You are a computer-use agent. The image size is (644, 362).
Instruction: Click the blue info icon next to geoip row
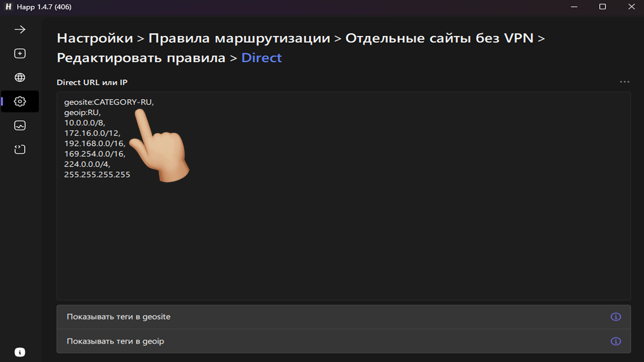click(615, 341)
